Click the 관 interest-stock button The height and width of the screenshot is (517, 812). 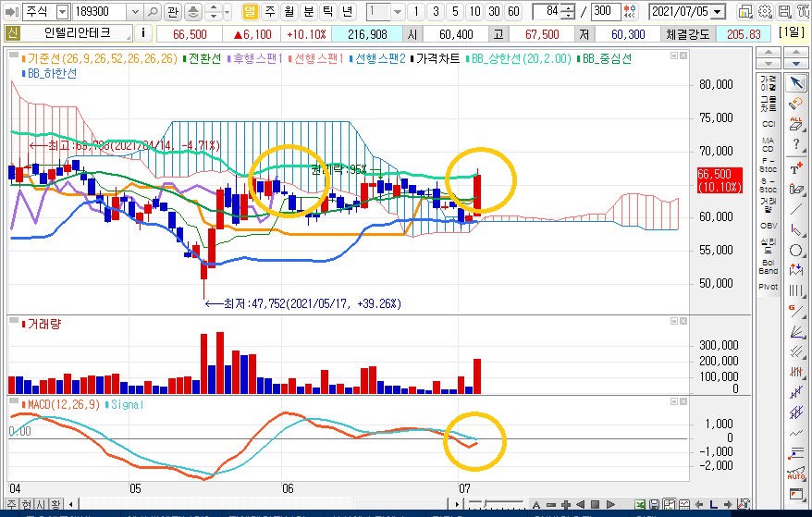[x=172, y=11]
